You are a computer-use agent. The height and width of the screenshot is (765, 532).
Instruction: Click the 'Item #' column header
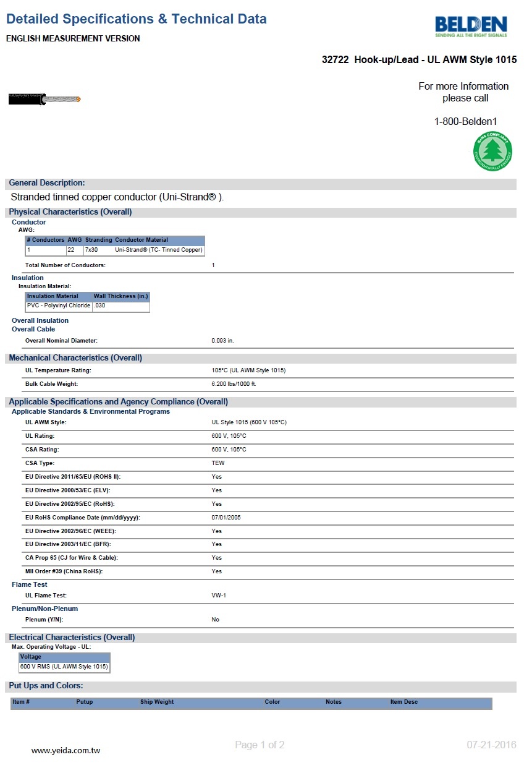21,702
